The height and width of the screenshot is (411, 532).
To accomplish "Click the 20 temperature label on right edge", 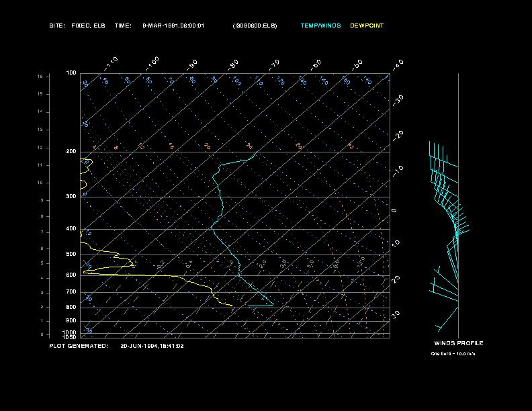I will click(396, 279).
